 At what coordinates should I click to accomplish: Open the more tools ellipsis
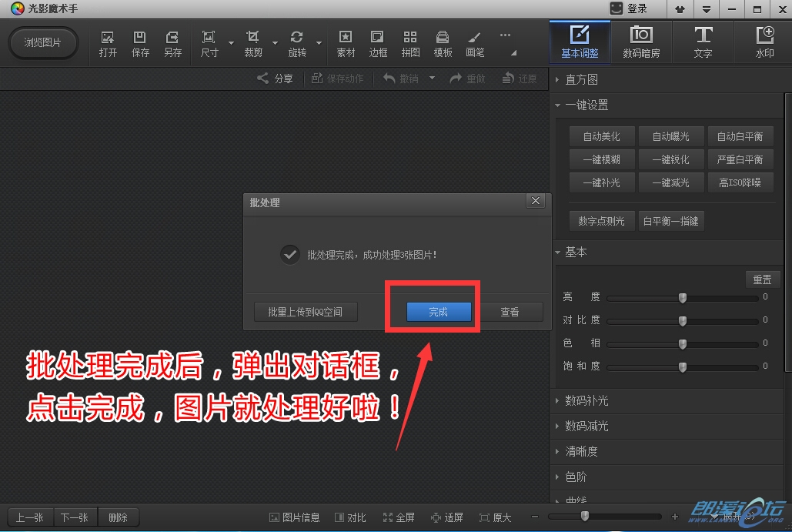[x=505, y=35]
